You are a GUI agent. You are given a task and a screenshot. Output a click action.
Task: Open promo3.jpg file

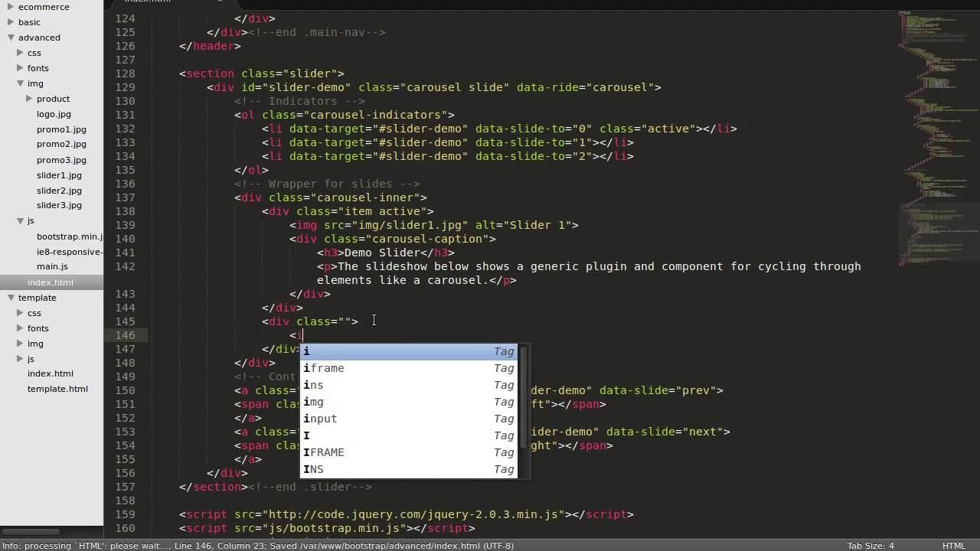[x=61, y=160]
